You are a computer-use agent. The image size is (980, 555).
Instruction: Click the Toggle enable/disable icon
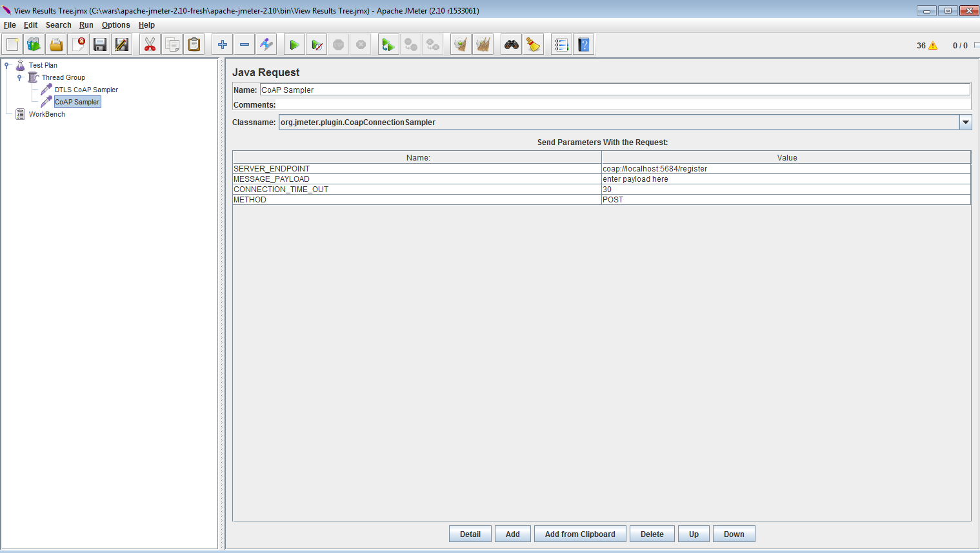[266, 44]
